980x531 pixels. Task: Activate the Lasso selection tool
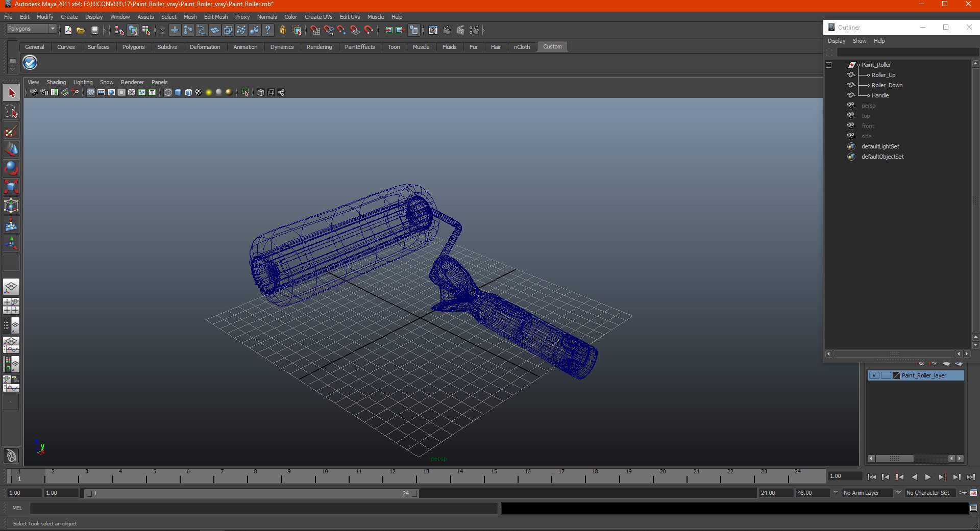point(11,112)
